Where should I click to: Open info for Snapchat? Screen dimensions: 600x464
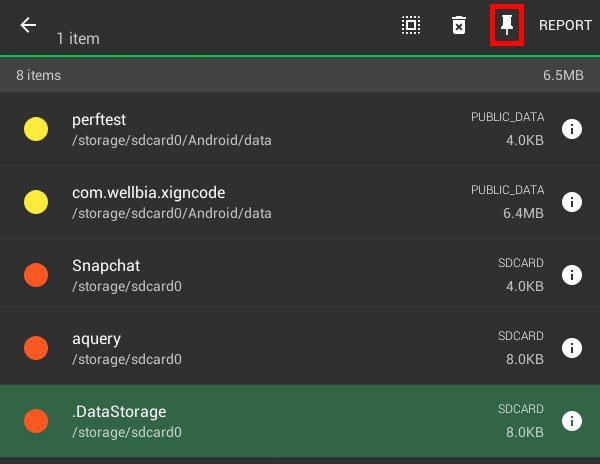(572, 275)
